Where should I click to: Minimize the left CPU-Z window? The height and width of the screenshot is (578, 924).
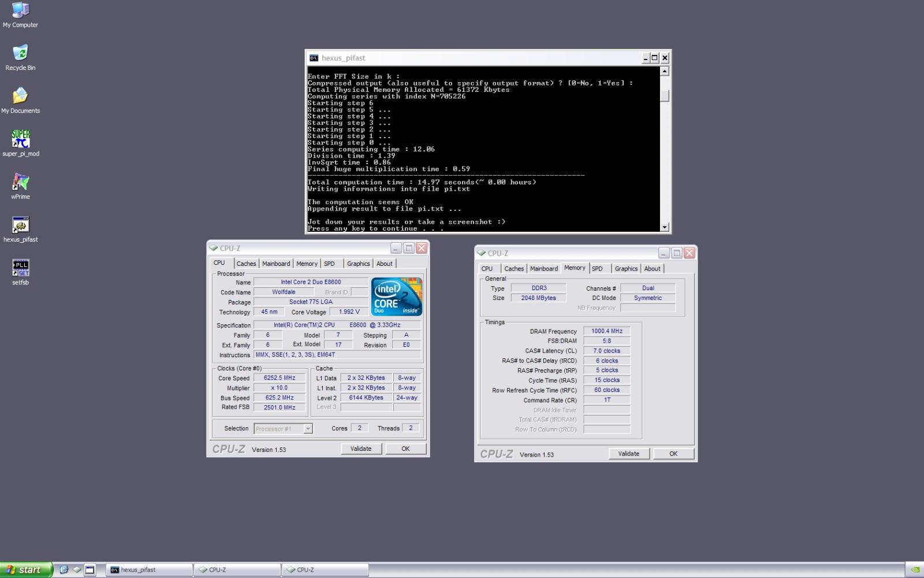[x=396, y=248]
